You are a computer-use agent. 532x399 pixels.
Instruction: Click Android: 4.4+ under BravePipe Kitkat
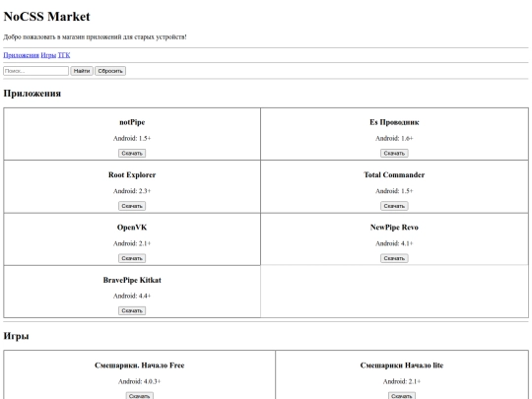132,296
